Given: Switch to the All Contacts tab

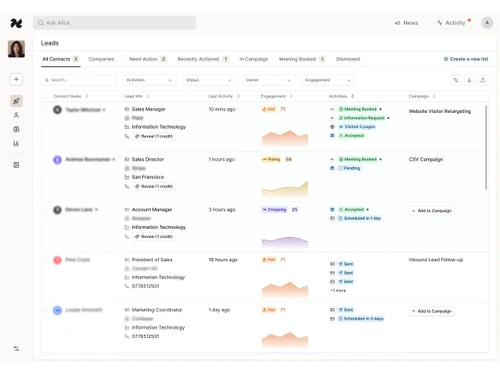Looking at the screenshot, I should (60, 59).
